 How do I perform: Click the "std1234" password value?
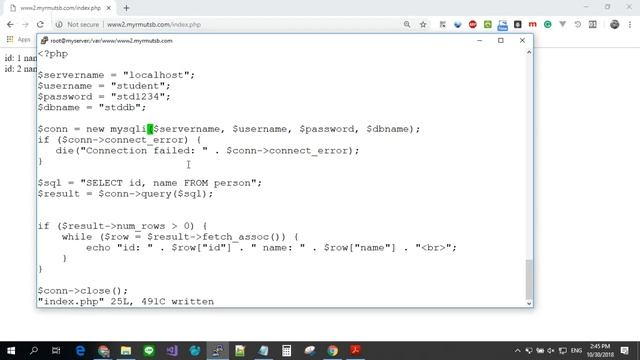coord(138,97)
